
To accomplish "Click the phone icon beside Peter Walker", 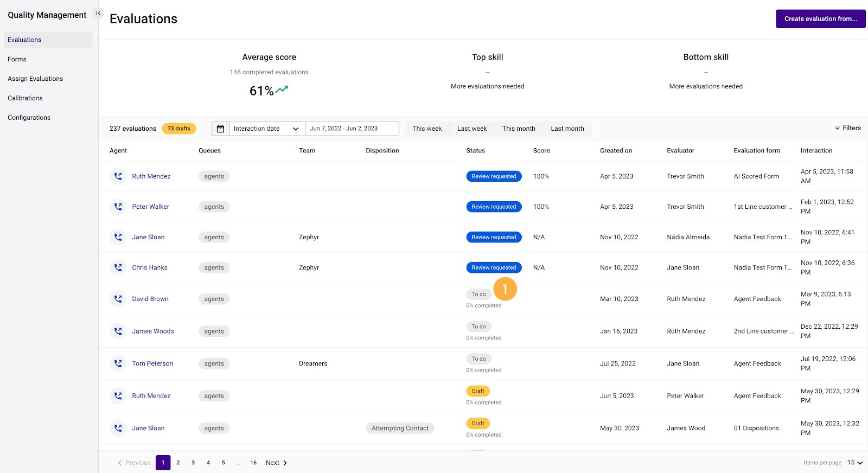I will click(x=118, y=207).
